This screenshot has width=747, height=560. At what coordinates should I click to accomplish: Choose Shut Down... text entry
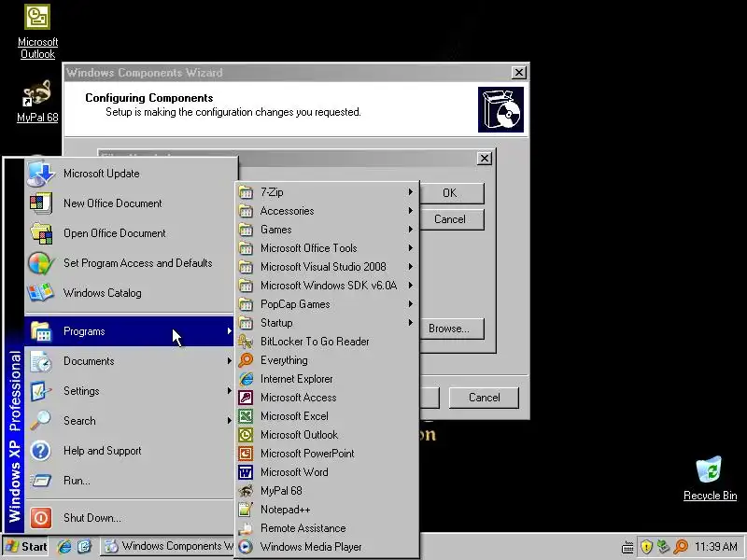92,518
